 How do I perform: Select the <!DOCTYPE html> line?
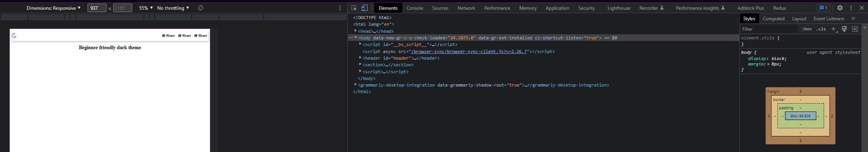point(372,18)
